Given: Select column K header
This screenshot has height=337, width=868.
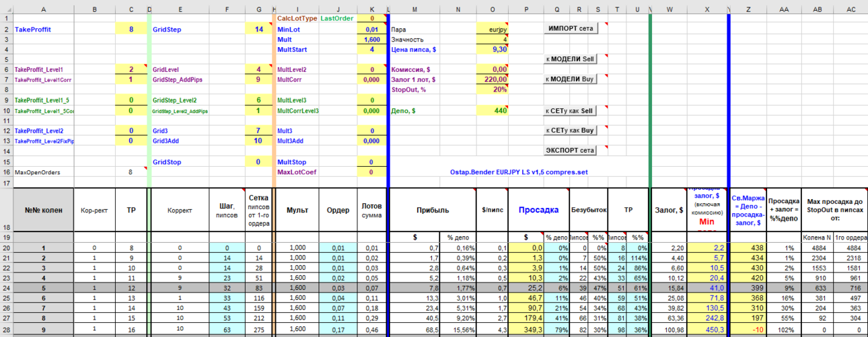Looking at the screenshot, I should coord(371,9).
